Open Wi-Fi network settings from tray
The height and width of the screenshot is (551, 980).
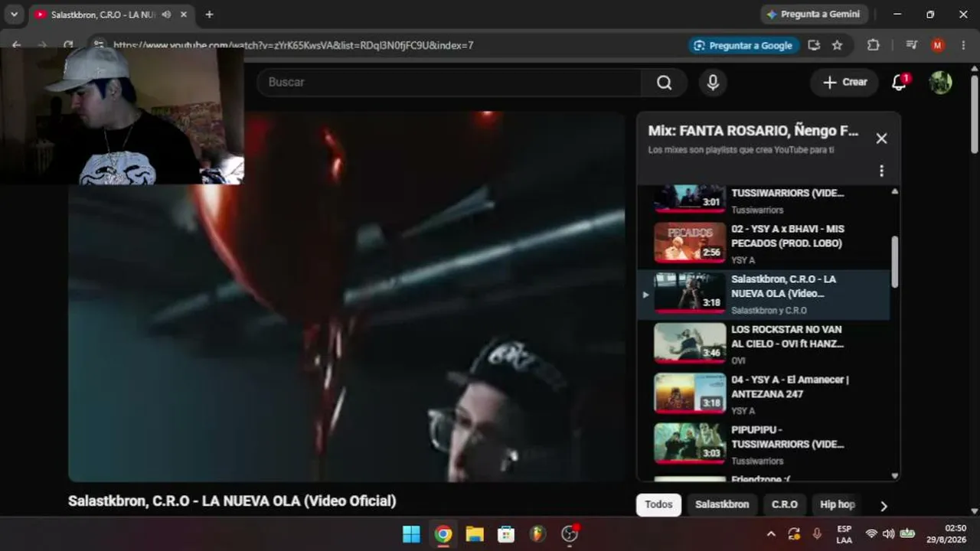click(871, 534)
